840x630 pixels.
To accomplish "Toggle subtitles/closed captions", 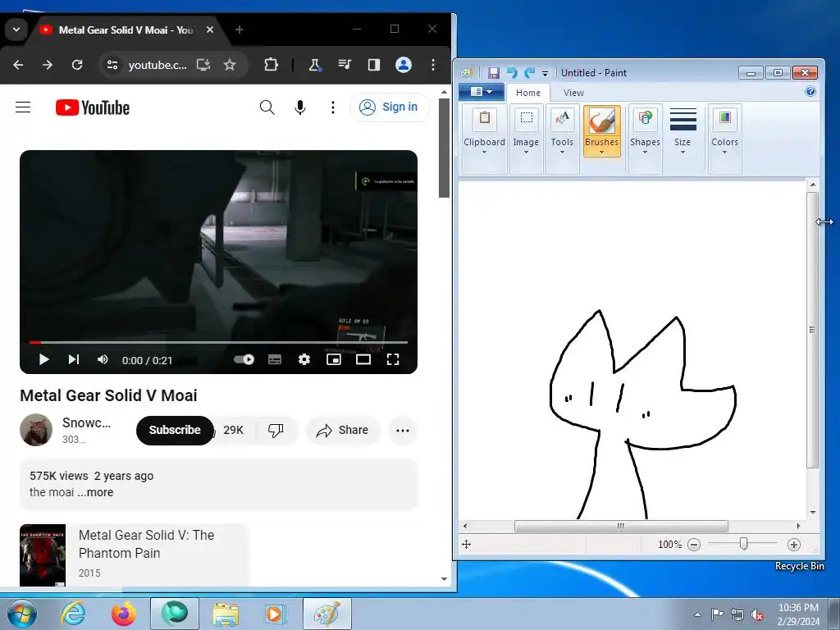I will (275, 359).
